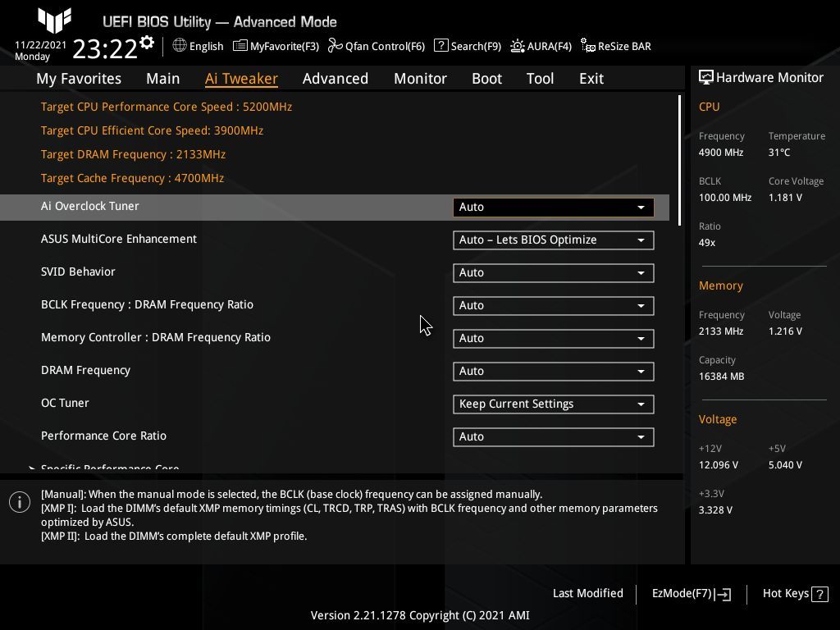Click the TUF logo

coord(55,21)
